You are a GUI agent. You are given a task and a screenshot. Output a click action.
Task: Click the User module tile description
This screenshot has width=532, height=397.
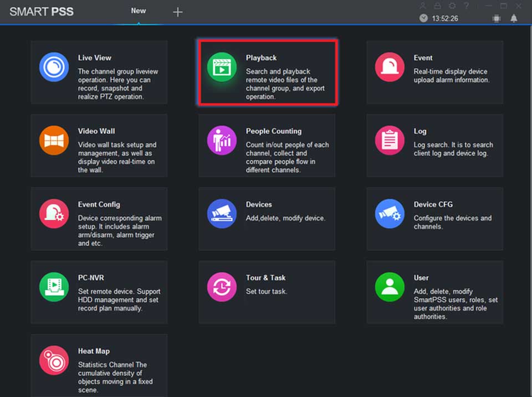[x=455, y=304]
